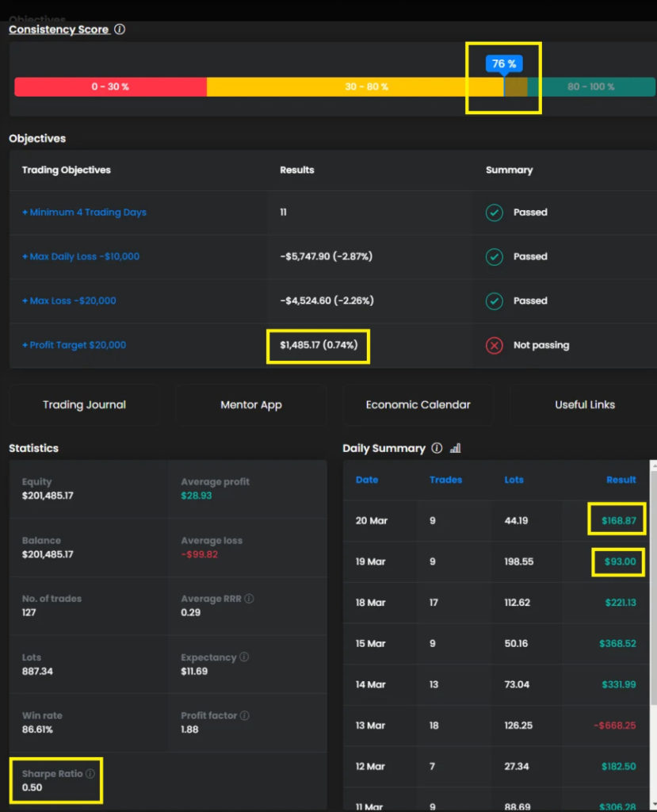Expand the Max Loss -$20,000 objective
This screenshot has height=812, width=657.
point(70,301)
